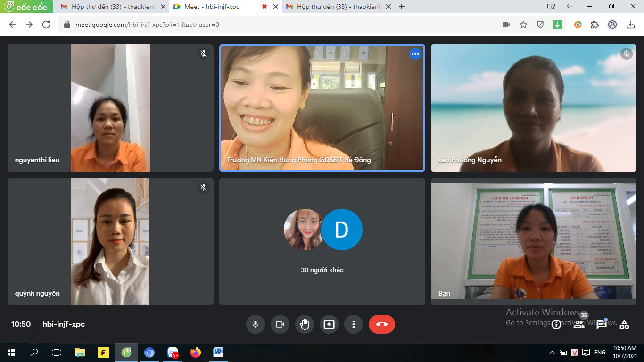Open the three-dot more options menu
644x362 pixels.
353,324
